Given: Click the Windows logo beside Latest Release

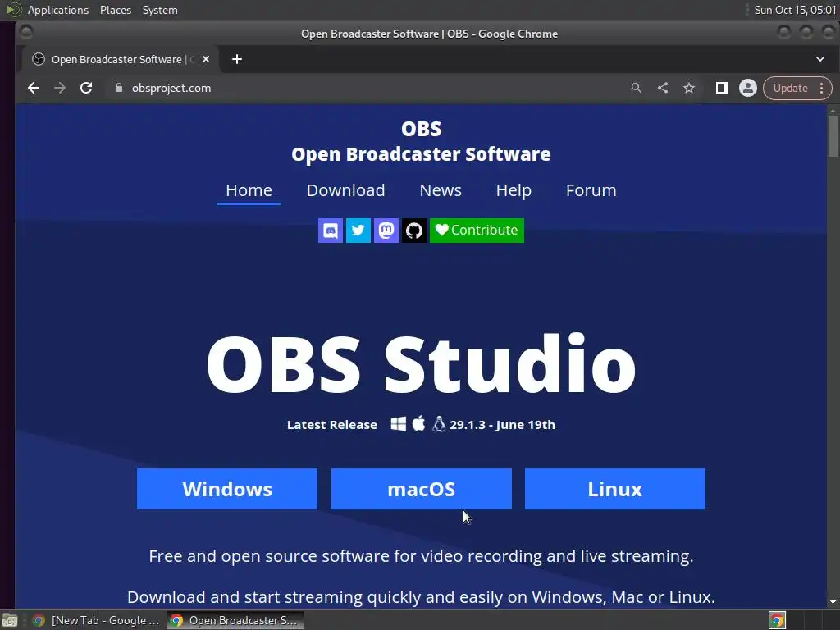Looking at the screenshot, I should 398,424.
